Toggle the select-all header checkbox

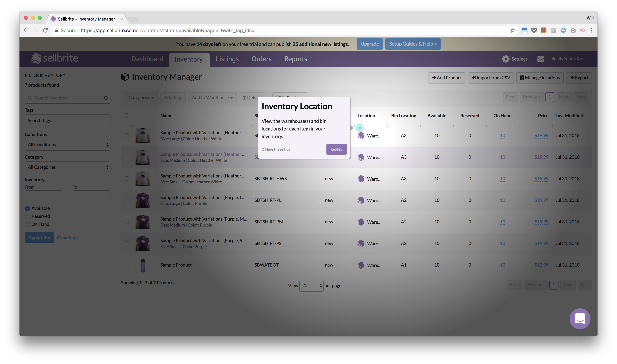click(127, 116)
